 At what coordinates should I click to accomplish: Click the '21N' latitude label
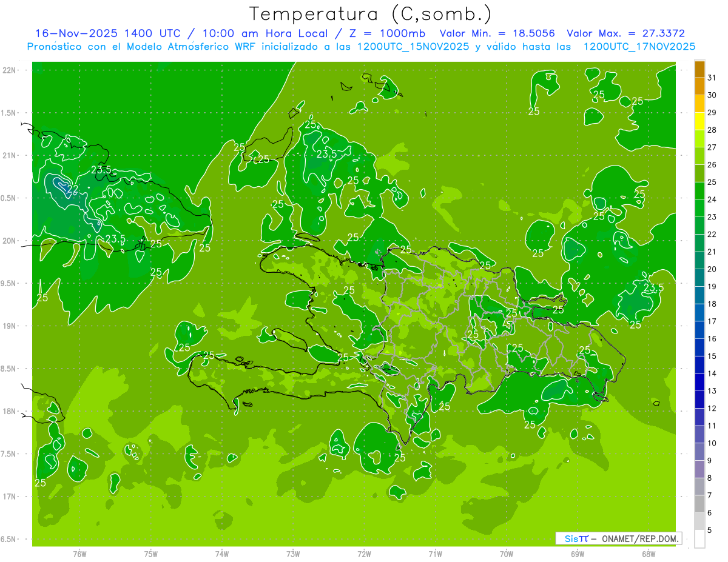coord(9,156)
